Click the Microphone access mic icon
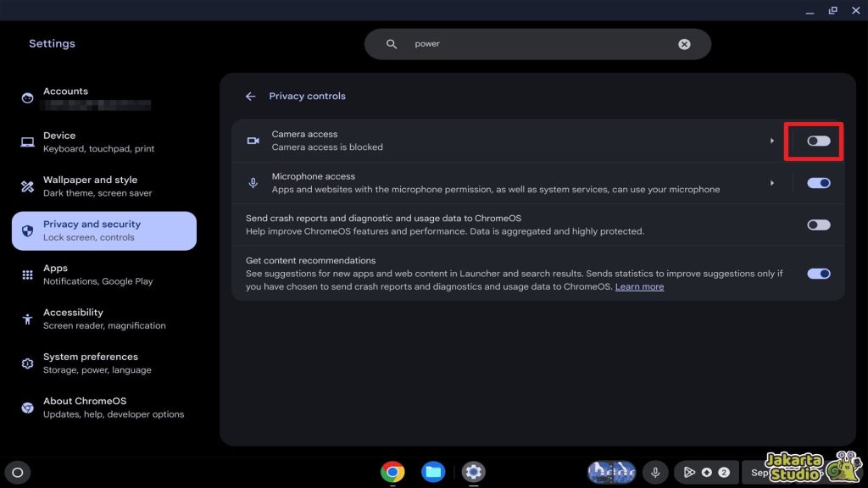The image size is (868, 488). (253, 182)
